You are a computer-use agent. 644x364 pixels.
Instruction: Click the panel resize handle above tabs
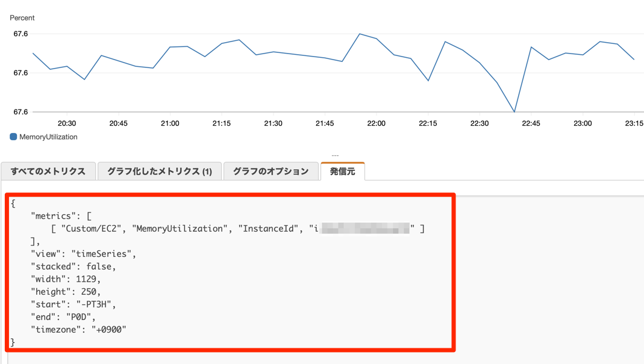(335, 156)
